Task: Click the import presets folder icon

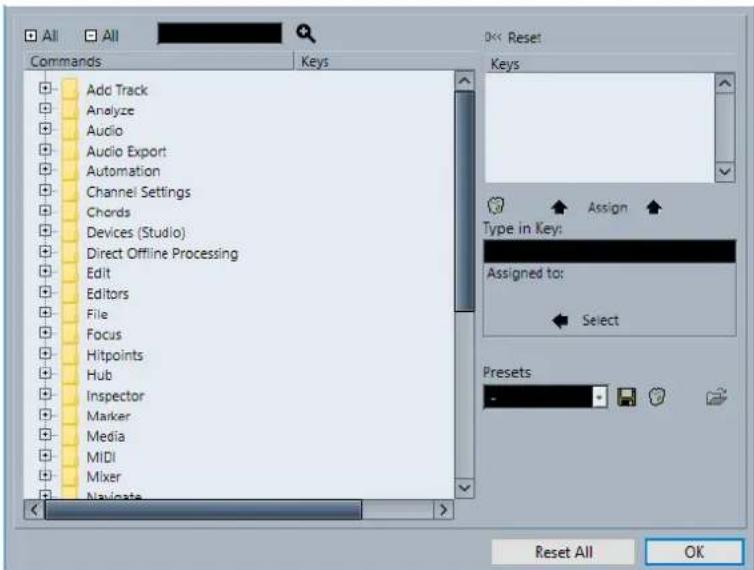Action: pyautogui.click(x=716, y=397)
